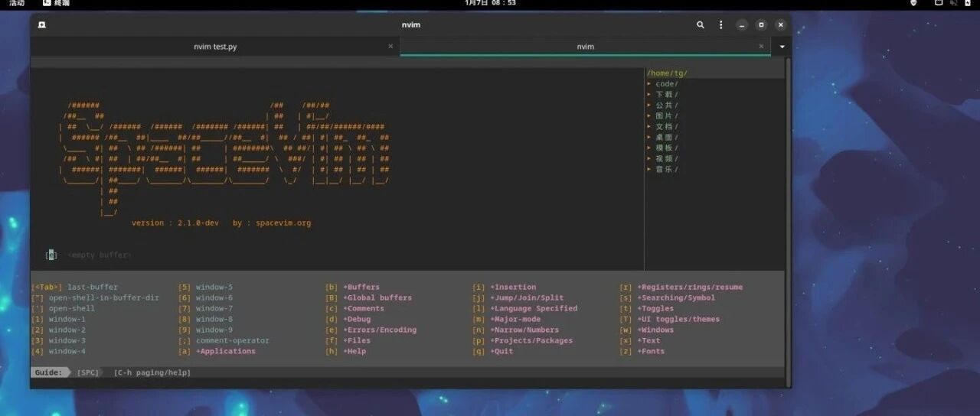Expand the 音乐/ folder arrow
This screenshot has height=416, width=980.
click(649, 170)
